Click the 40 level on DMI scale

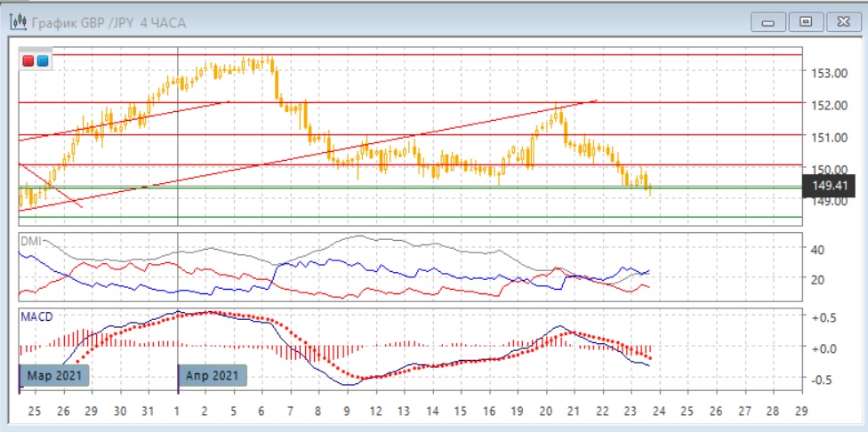point(819,250)
